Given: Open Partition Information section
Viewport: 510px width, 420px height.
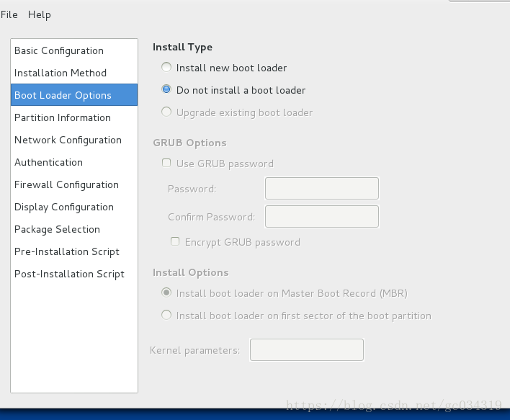Looking at the screenshot, I should (74, 117).
